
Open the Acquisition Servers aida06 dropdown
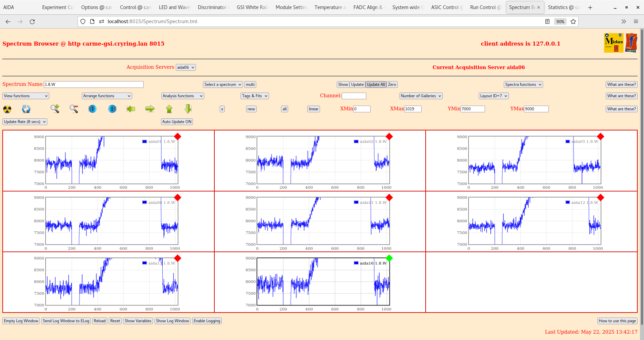coord(185,67)
